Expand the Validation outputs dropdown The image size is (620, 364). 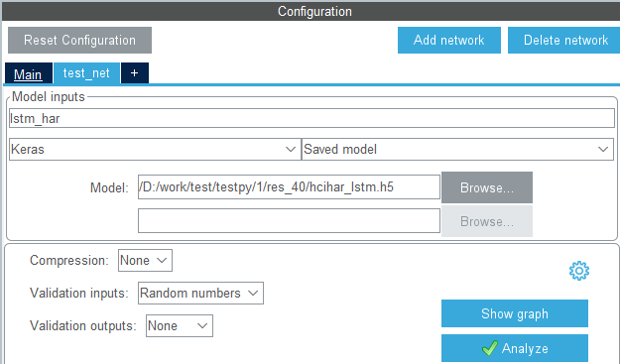(180, 325)
